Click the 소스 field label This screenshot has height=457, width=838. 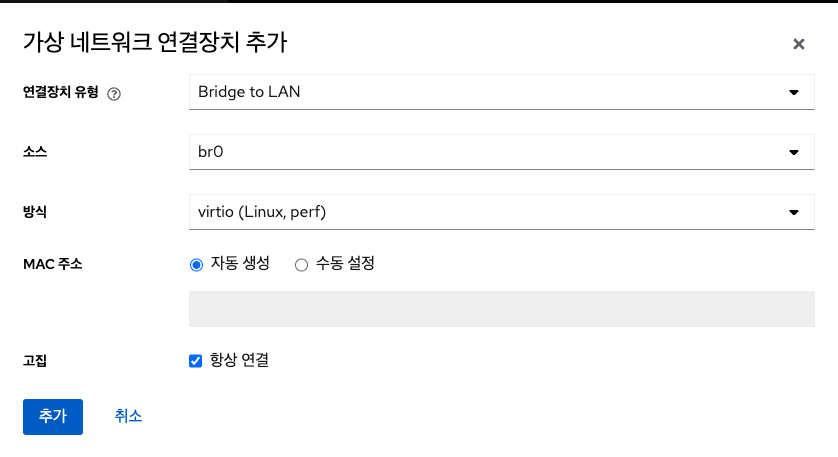35,153
